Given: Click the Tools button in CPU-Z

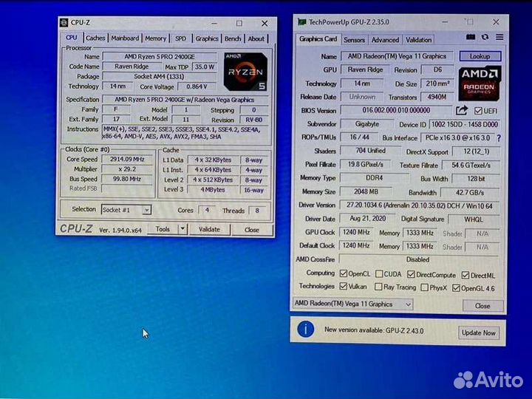Looking at the screenshot, I should (x=163, y=229).
